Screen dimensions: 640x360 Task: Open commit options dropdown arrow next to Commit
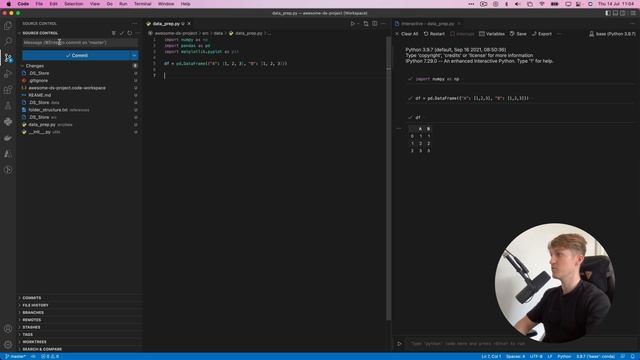pyautogui.click(x=134, y=55)
